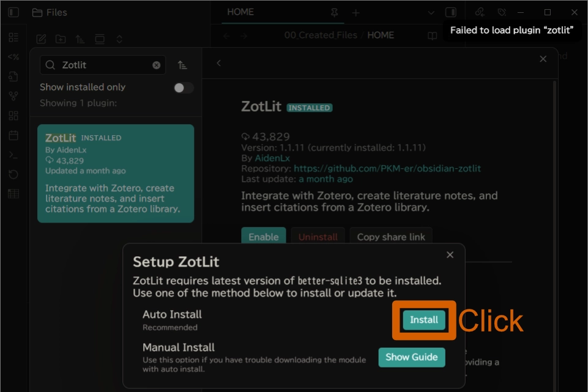Close the community plugins browser window
The image size is (588, 392).
click(543, 59)
